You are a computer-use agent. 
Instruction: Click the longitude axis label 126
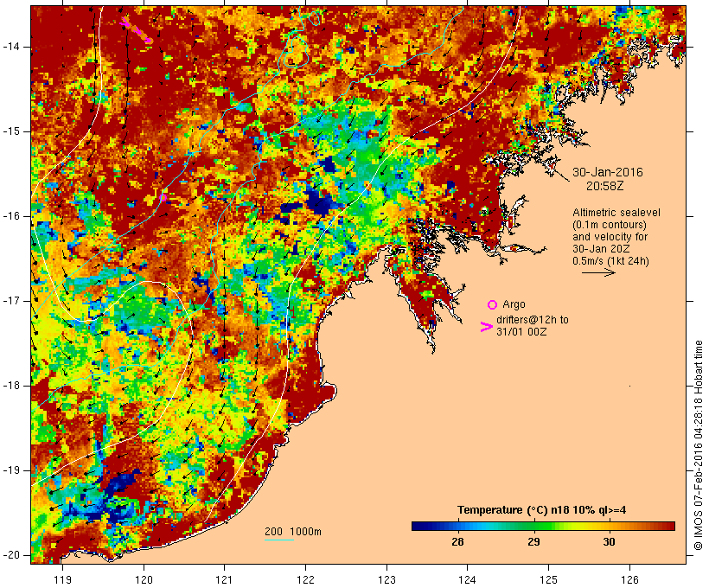(629, 579)
